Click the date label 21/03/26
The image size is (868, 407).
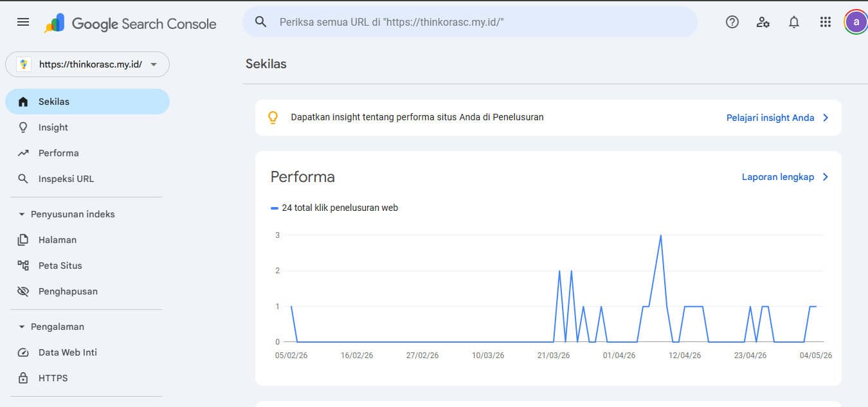(553, 356)
